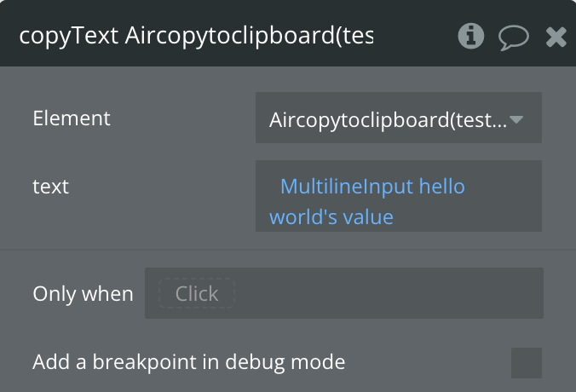Enable the debug mode breakpoint checkbox
The height and width of the screenshot is (392, 576).
click(526, 362)
